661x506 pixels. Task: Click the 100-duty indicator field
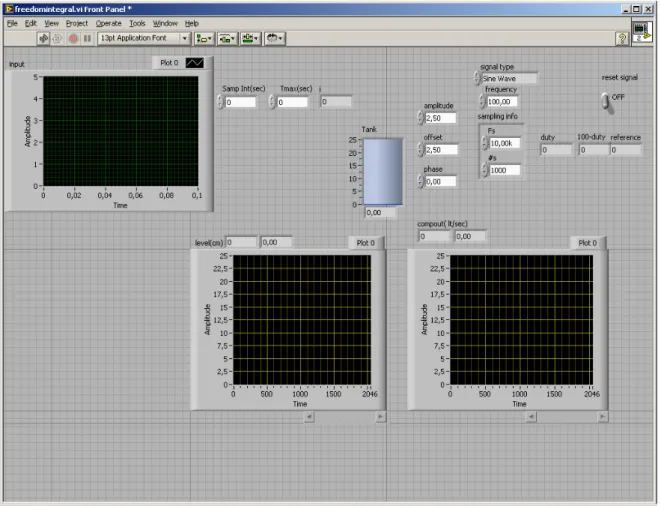(x=594, y=150)
